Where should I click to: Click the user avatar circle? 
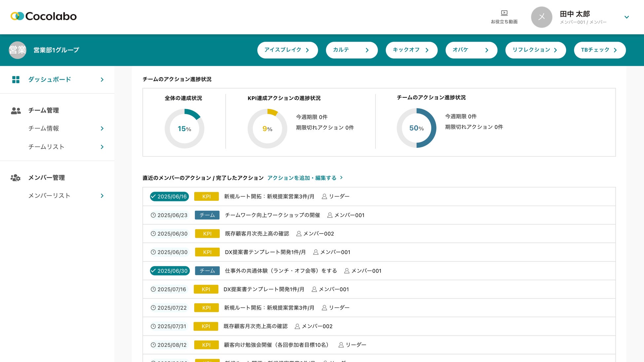tap(541, 17)
